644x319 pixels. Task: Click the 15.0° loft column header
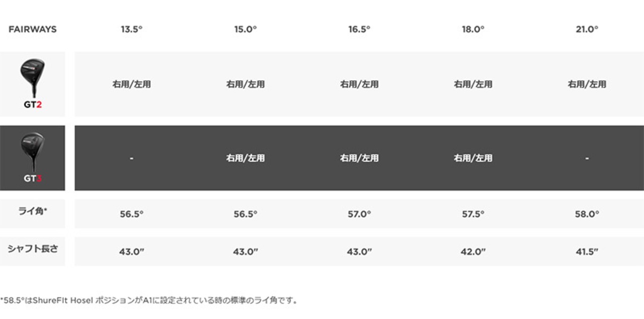point(245,29)
